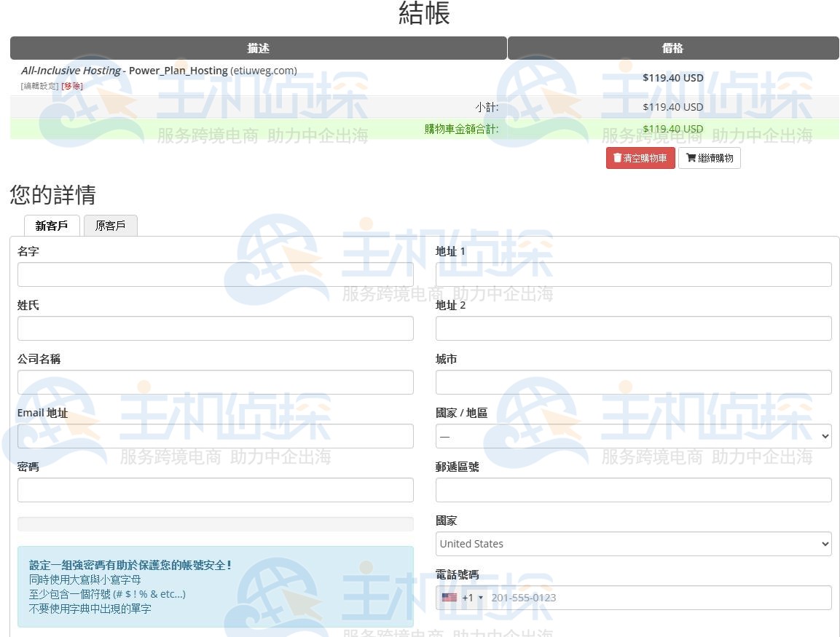Click the Email 地址 input field
The width and height of the screenshot is (840, 637).
click(215, 436)
